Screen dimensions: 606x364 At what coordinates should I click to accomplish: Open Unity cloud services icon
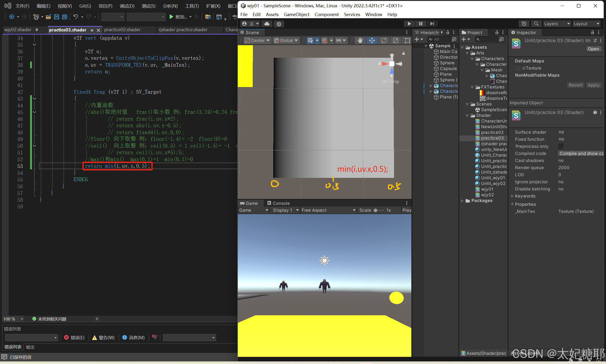(x=267, y=24)
